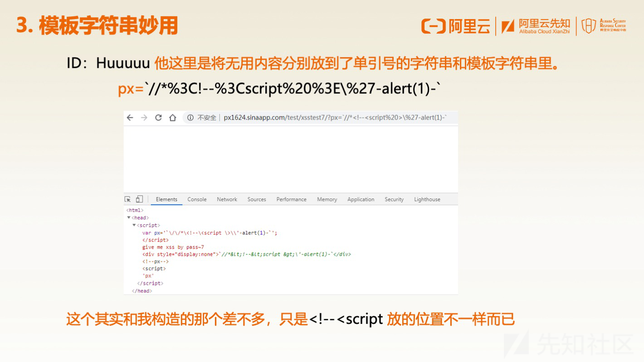The image size is (644, 362).
Task: Collapse the head node triangle
Action: point(129,218)
